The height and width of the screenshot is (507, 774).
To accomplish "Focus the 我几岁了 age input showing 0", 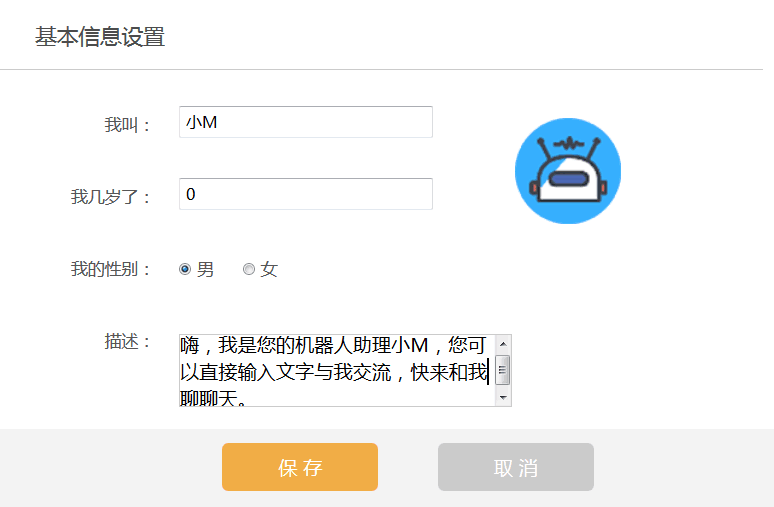I will [306, 194].
